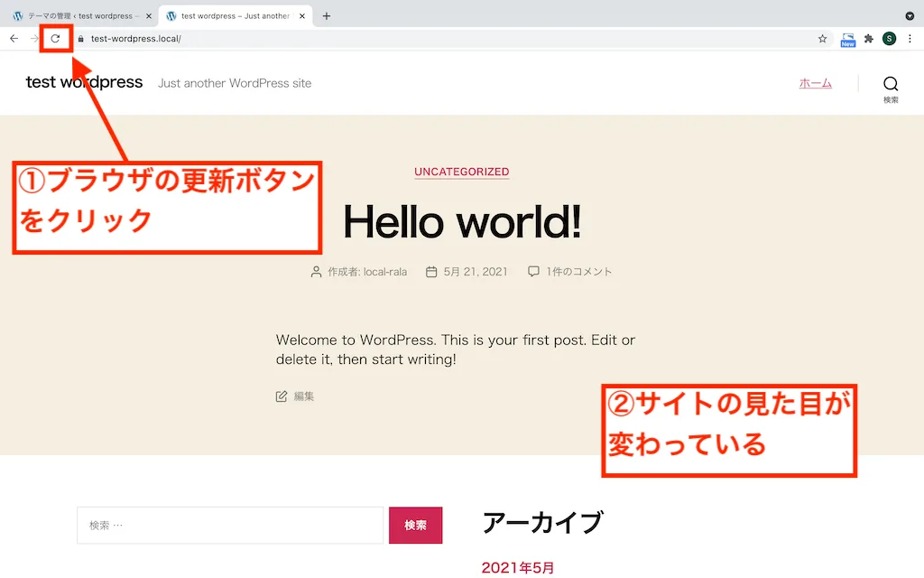Open the S profile avatar

click(889, 38)
